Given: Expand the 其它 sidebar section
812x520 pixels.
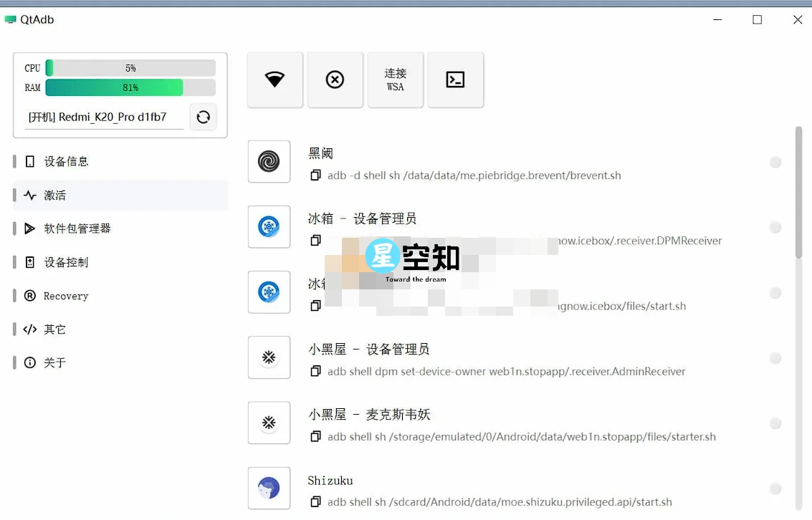Looking at the screenshot, I should (x=54, y=329).
